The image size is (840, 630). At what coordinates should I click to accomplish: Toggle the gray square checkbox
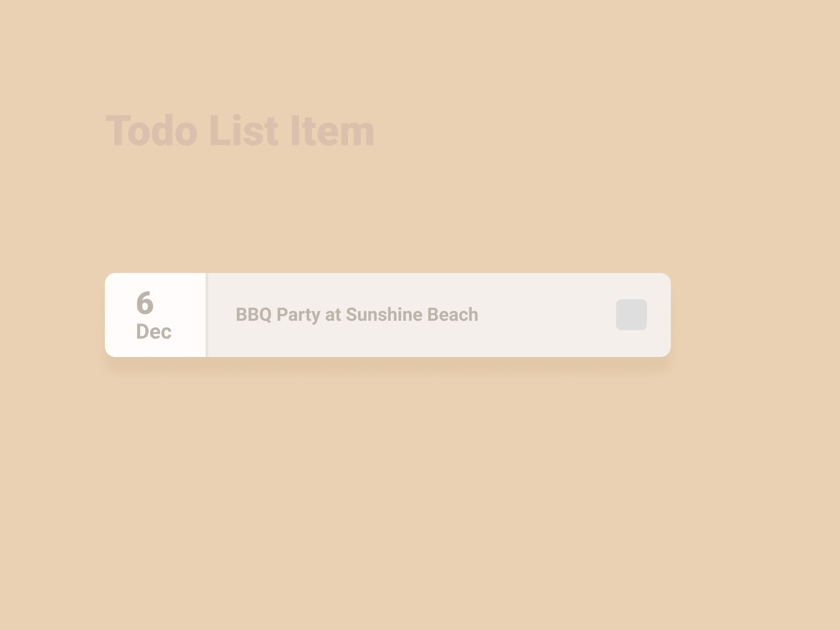tap(631, 314)
